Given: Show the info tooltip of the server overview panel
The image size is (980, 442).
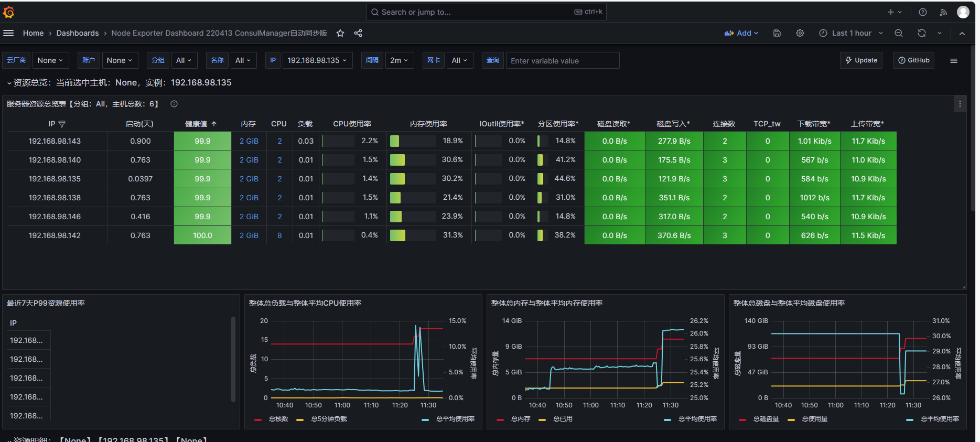Looking at the screenshot, I should [x=174, y=104].
